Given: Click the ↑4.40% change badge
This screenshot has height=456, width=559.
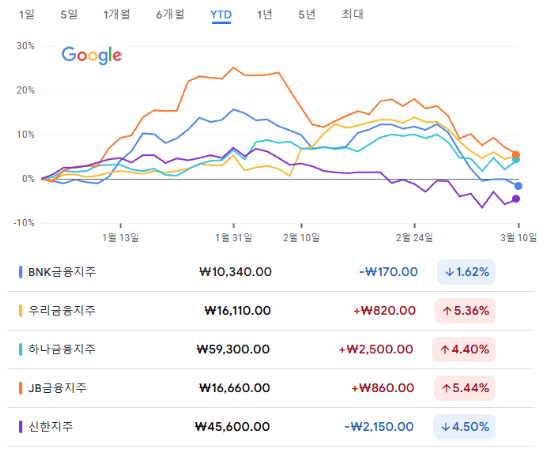Looking at the screenshot, I should (464, 349).
